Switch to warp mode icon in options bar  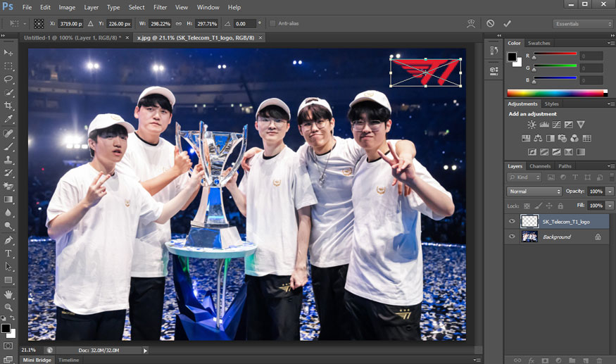471,23
